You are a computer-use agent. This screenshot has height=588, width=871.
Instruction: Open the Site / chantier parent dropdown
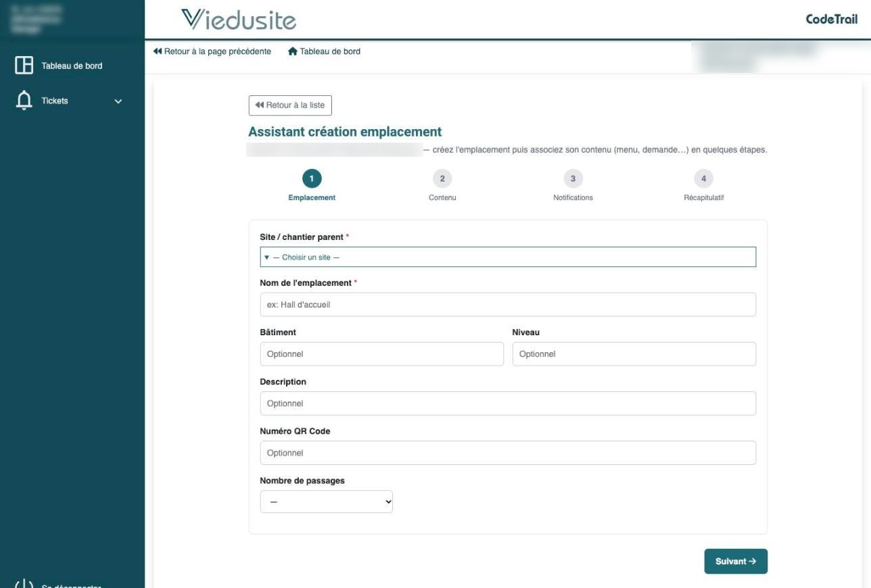508,257
